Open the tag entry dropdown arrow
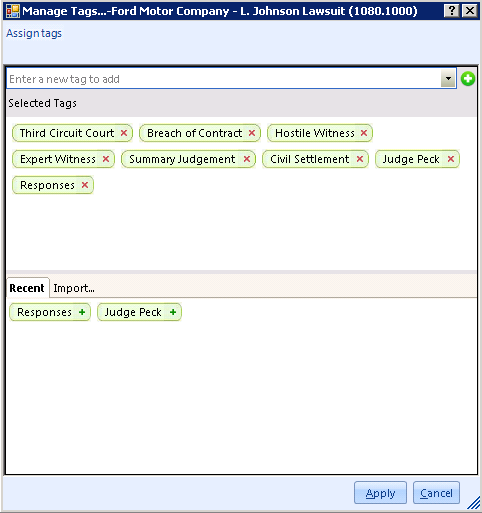The image size is (482, 513). pos(448,79)
